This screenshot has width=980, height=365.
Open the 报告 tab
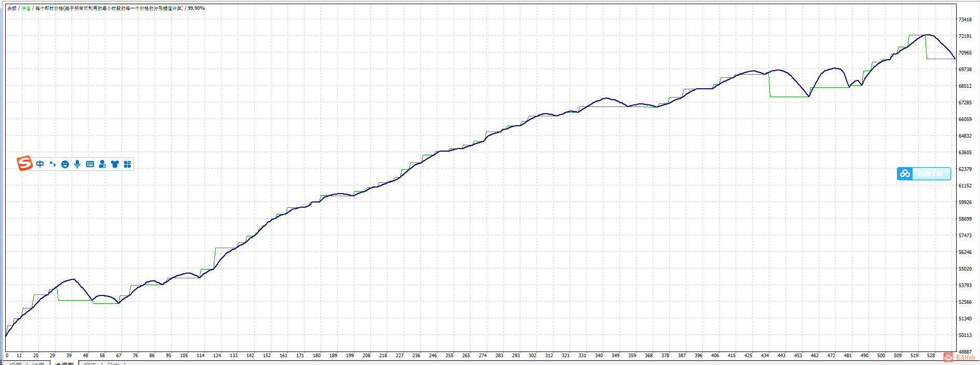[90, 363]
